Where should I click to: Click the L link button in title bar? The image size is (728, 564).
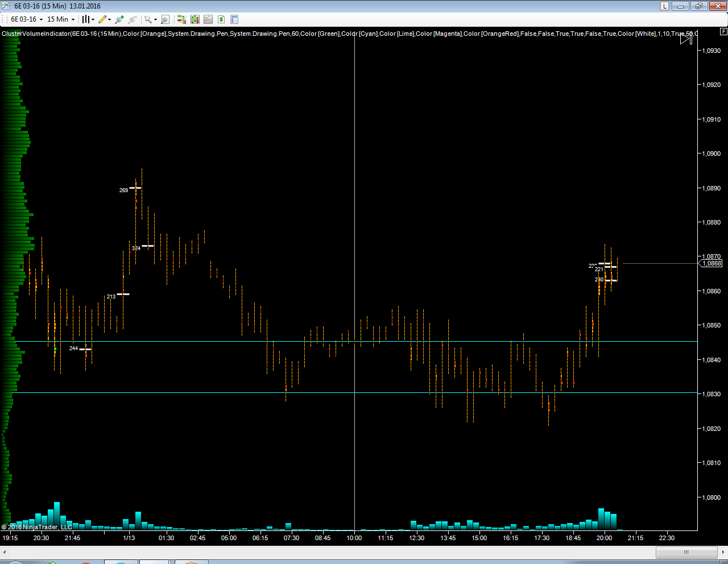click(664, 6)
